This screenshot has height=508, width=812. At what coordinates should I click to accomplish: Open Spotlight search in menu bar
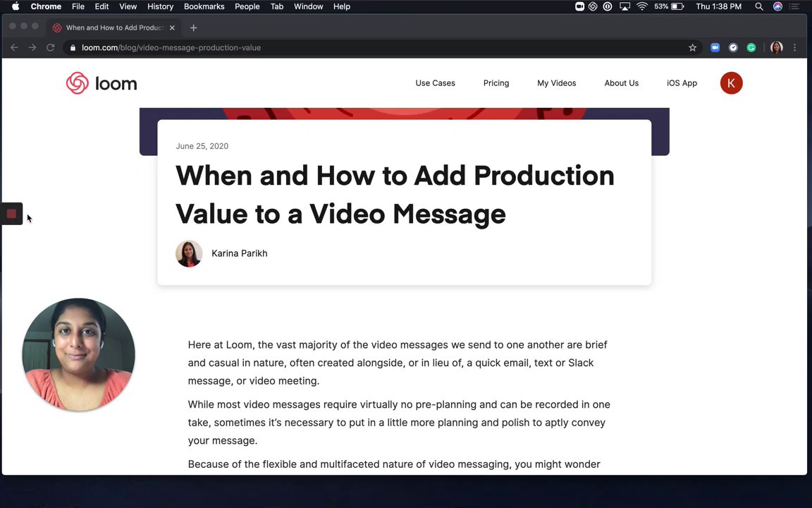(759, 6)
